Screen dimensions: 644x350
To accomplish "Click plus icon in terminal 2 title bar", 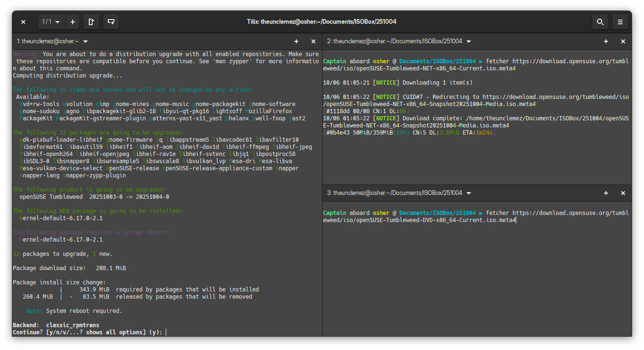I will [606, 42].
